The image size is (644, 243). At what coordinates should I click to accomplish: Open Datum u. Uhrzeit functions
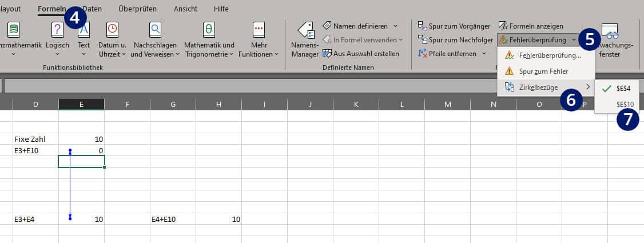click(112, 39)
